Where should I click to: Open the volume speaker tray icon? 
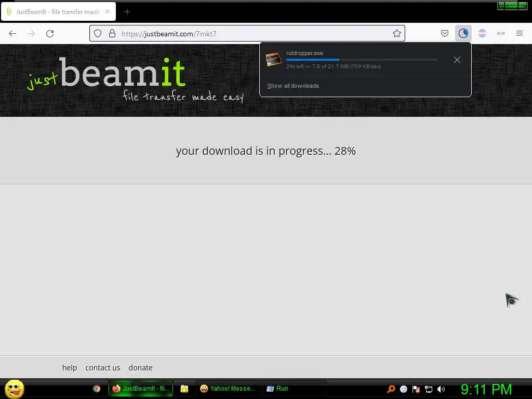pos(441,389)
